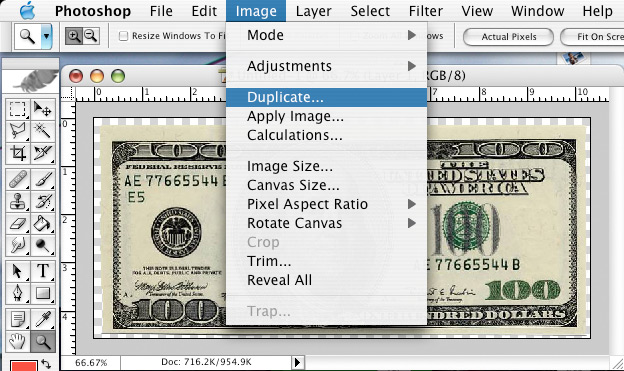Select the Magic Wand tool

pos(43,131)
